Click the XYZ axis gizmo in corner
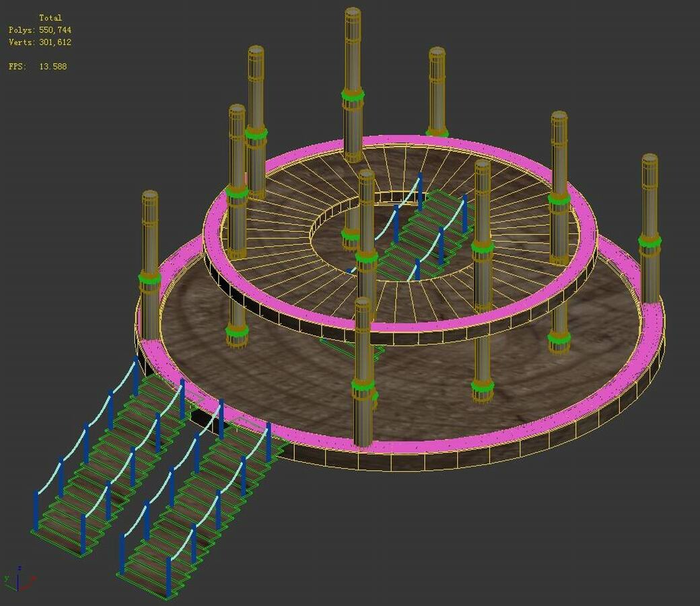This screenshot has height=606, width=700. pos(19,579)
